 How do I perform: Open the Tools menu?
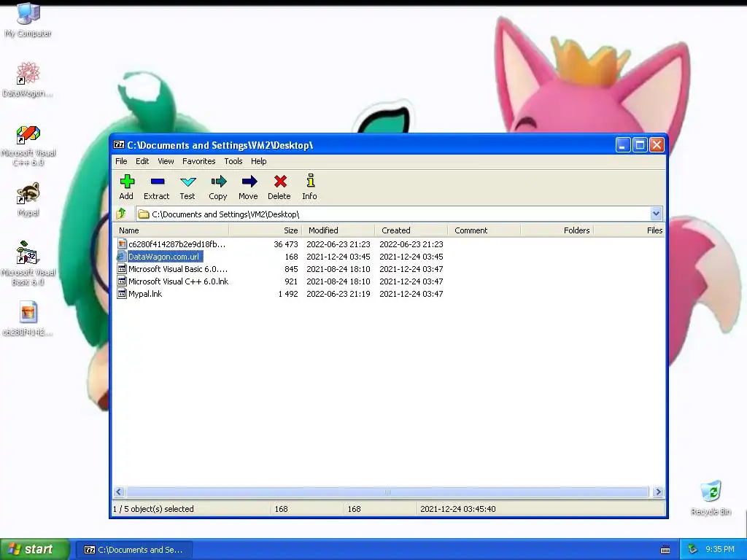(x=233, y=161)
